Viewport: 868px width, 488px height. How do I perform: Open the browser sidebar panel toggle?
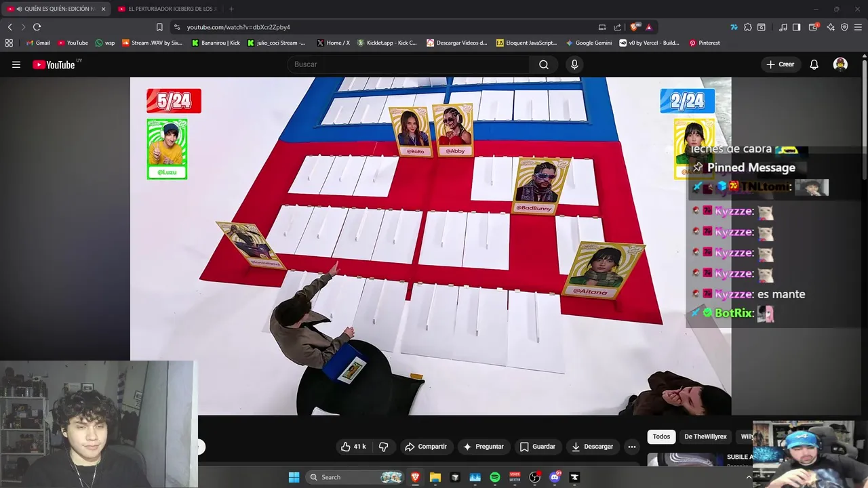click(x=797, y=27)
